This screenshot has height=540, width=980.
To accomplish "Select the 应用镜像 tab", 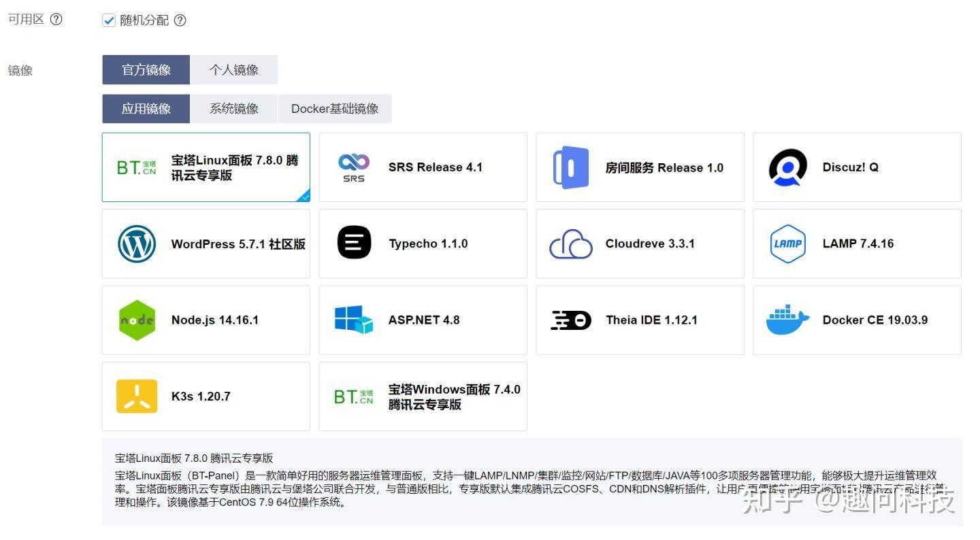I will click(x=146, y=108).
